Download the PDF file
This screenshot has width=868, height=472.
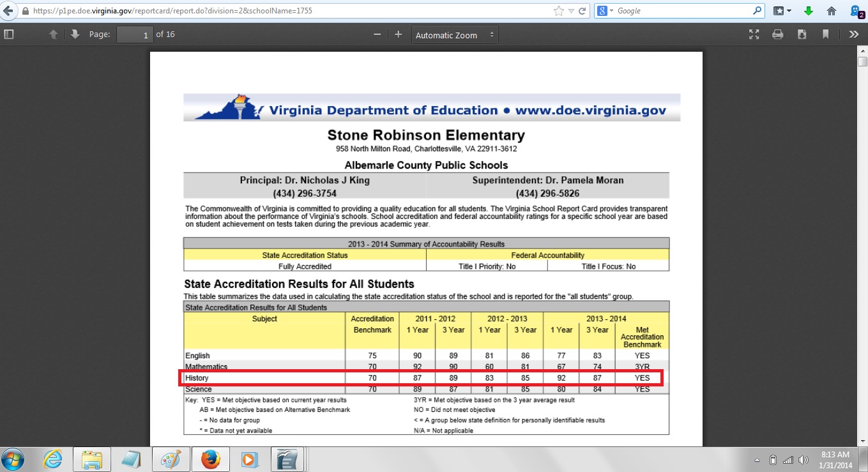coord(802,34)
